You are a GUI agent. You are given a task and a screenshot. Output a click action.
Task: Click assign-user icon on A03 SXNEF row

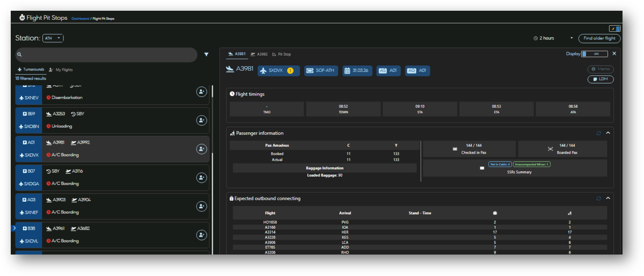point(201,206)
